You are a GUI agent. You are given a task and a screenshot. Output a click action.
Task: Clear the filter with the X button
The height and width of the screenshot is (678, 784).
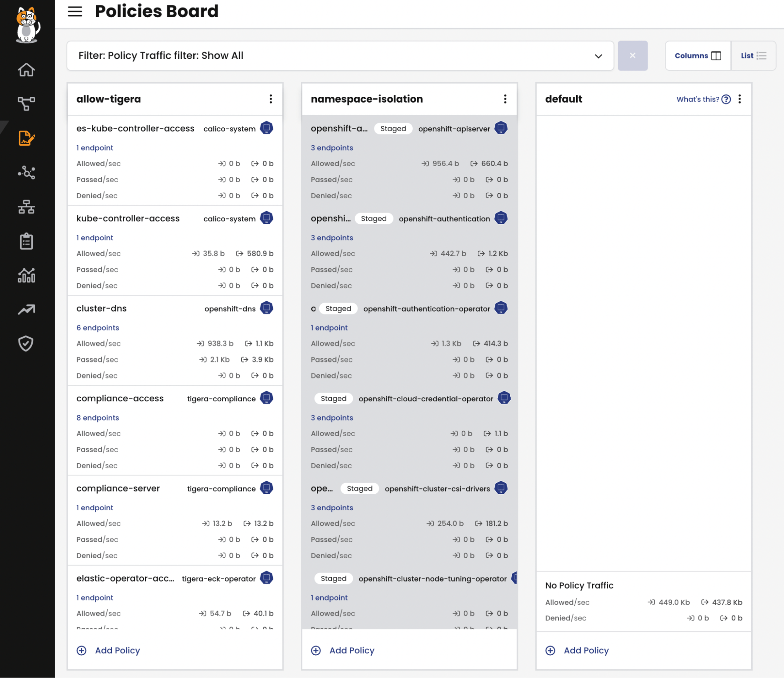633,55
